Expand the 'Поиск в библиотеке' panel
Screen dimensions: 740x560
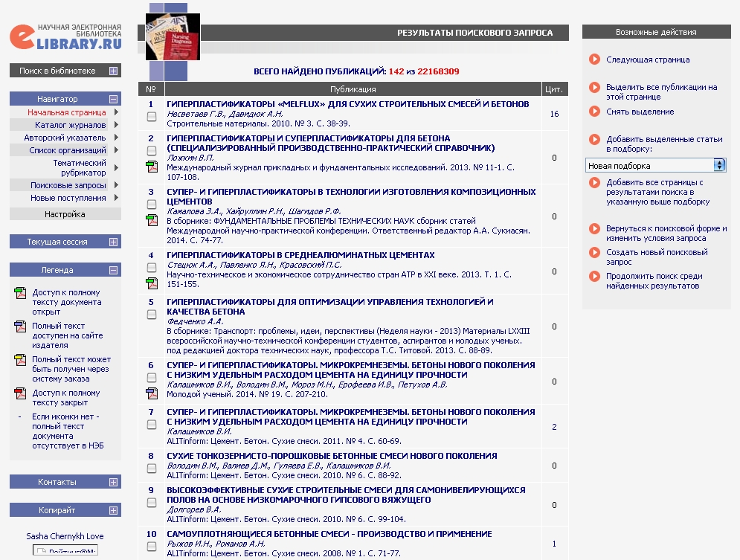pos(113,71)
